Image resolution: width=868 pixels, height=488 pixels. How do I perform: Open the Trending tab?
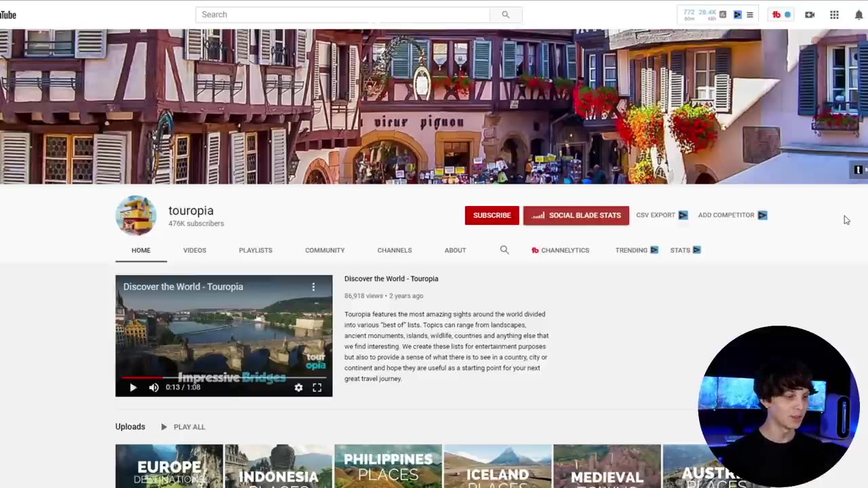coord(631,250)
